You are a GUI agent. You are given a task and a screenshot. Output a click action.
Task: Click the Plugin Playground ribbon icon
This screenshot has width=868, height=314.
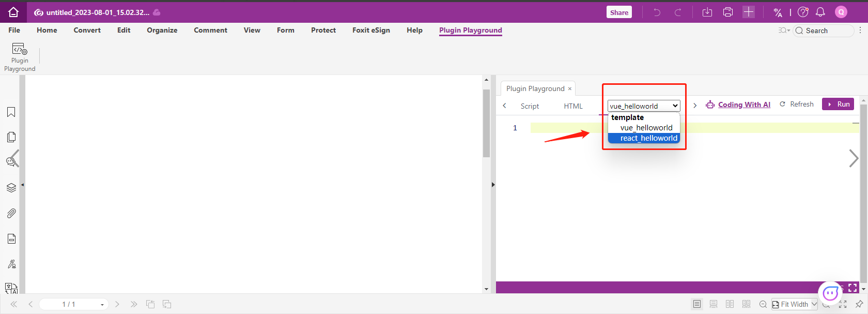pyautogui.click(x=20, y=57)
